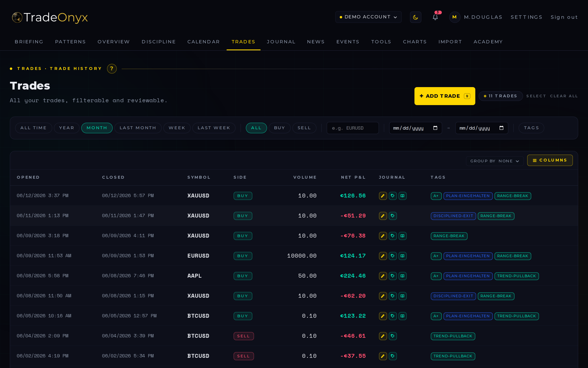Filter trades by BUY side
This screenshot has width=588, height=368.
click(280, 128)
